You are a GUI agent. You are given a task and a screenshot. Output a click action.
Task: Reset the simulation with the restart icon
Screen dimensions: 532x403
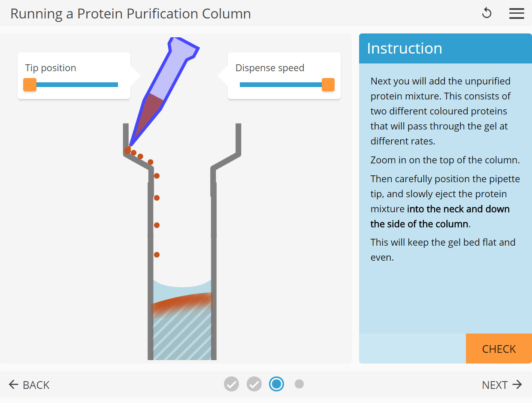[487, 13]
